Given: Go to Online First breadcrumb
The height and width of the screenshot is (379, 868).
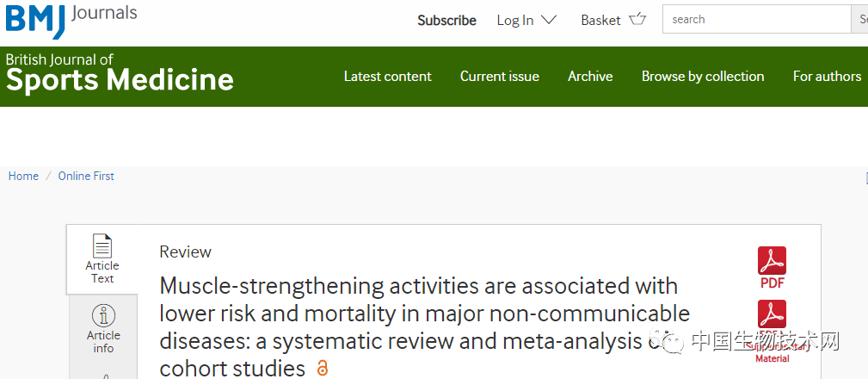Looking at the screenshot, I should 86,177.
